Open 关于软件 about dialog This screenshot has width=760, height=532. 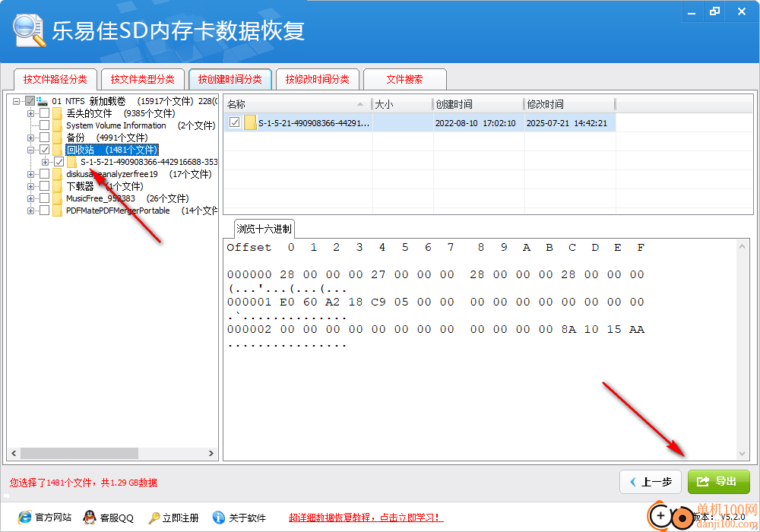coord(247,518)
